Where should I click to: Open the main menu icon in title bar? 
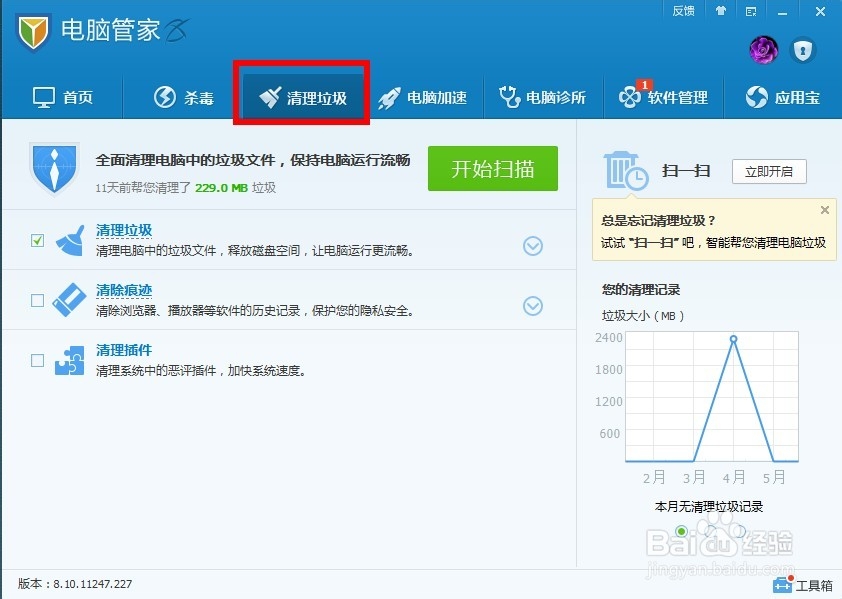751,11
